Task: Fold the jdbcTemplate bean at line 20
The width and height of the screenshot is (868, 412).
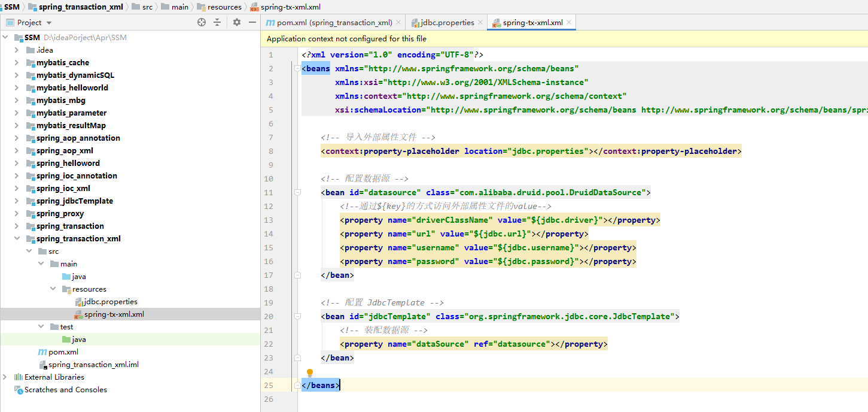Action: point(297,317)
